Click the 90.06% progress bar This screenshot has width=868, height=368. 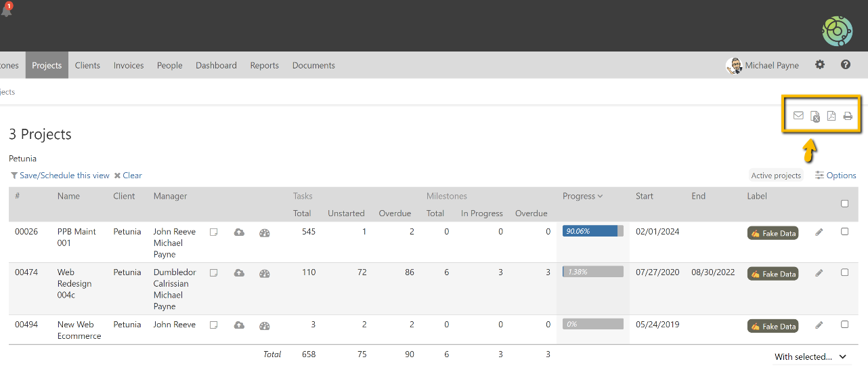(x=592, y=231)
